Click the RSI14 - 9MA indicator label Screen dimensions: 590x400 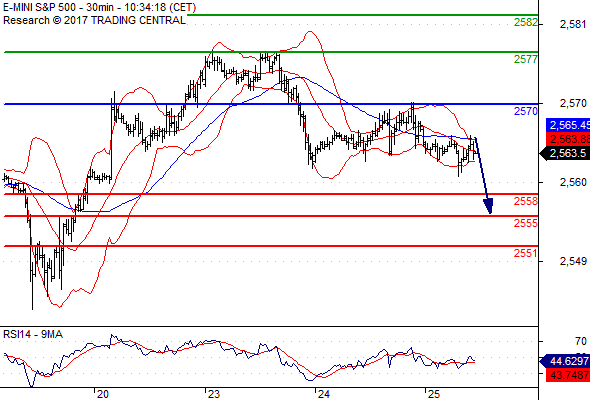33,334
